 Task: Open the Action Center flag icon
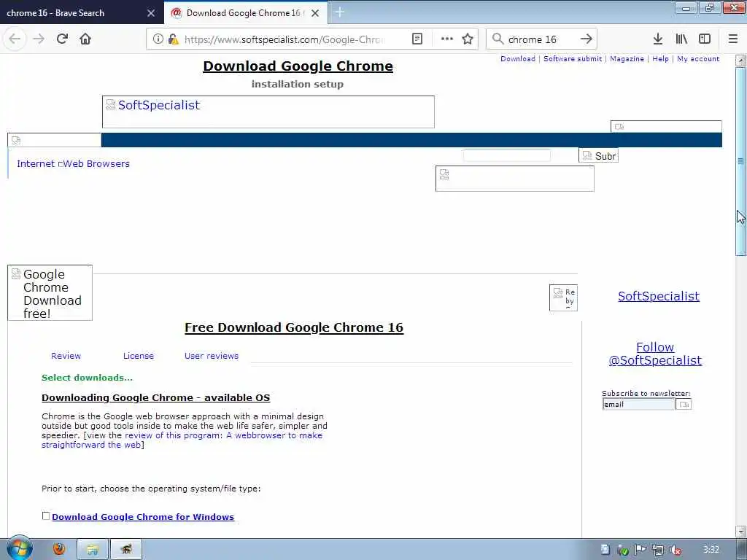640,550
